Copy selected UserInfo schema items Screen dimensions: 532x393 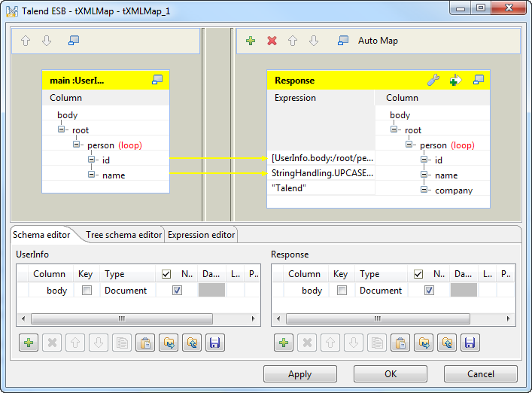[122, 343]
